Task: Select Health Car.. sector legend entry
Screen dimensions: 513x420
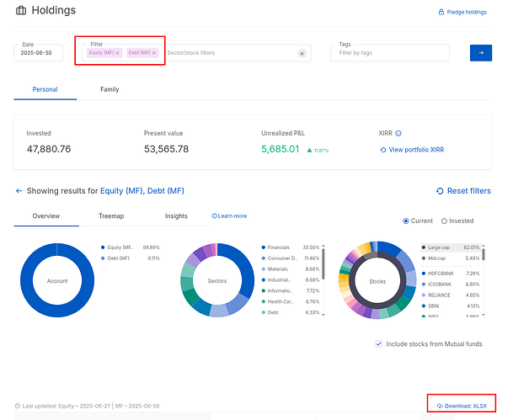Action: tap(291, 301)
